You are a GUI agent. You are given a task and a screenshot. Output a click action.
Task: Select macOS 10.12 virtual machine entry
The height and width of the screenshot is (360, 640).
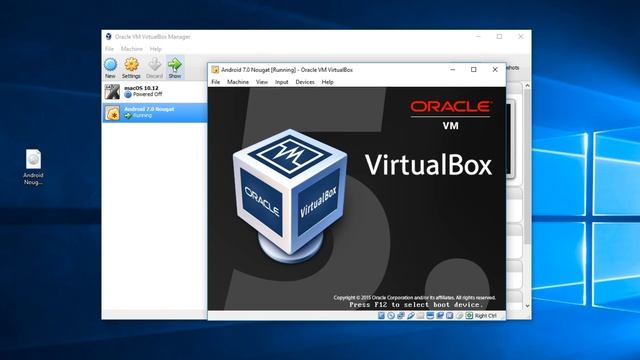(x=155, y=91)
